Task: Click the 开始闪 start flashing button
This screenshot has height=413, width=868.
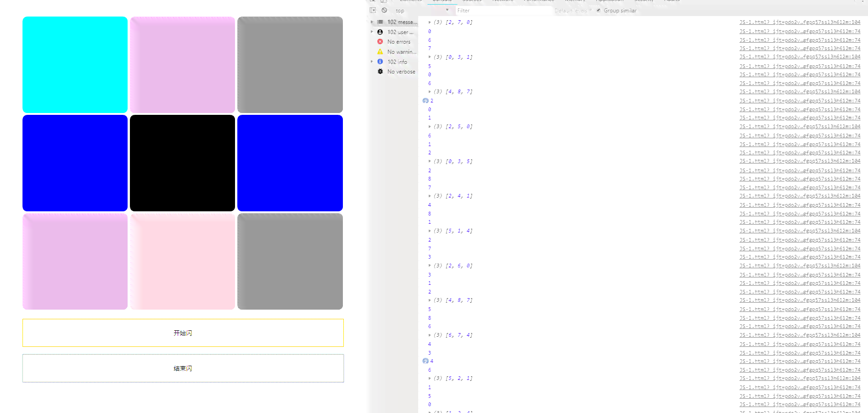Action: tap(183, 333)
